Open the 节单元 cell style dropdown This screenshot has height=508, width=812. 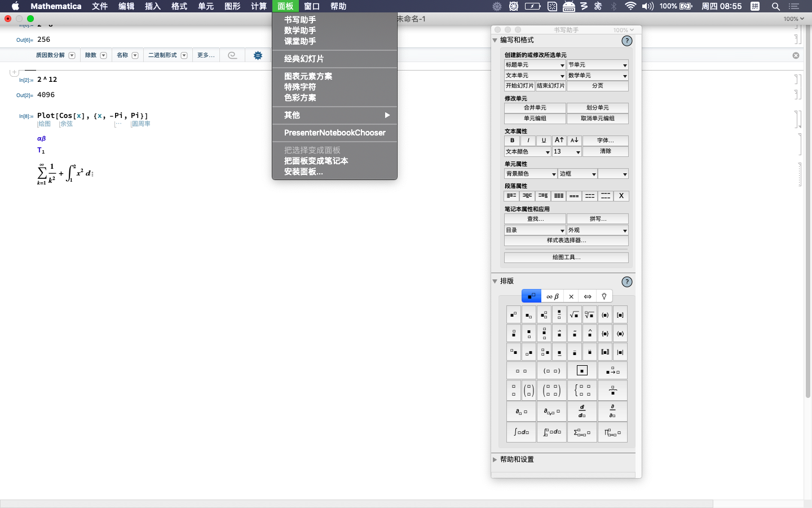click(597, 64)
